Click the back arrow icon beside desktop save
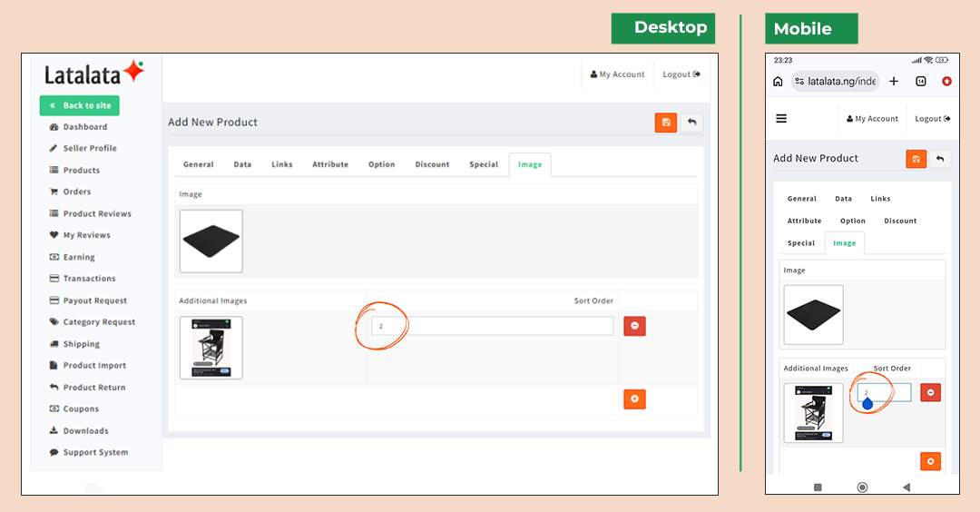The width and height of the screenshot is (980, 512). 691,123
